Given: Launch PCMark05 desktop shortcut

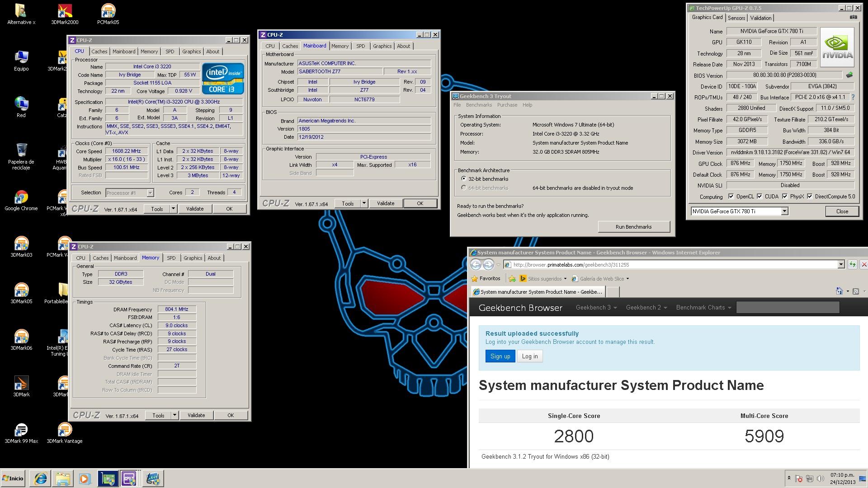Looking at the screenshot, I should tap(108, 14).
